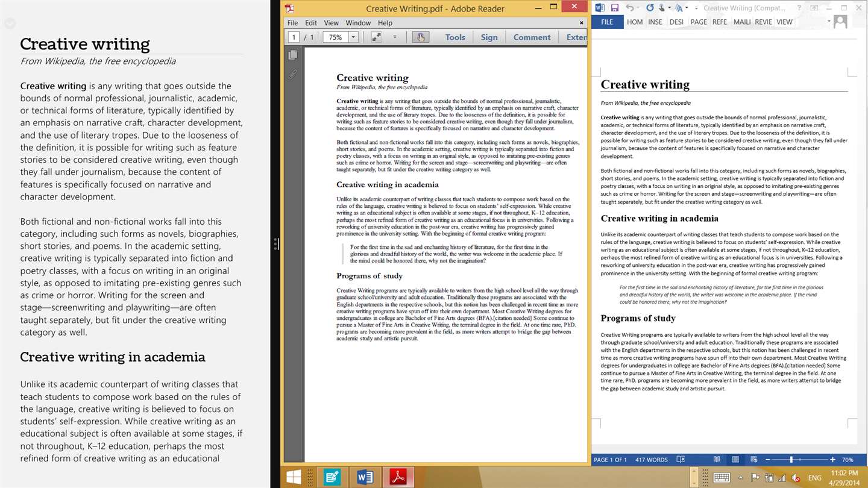Click zoom in plus in Word
Viewport: 868px width, 488px height.
click(833, 460)
